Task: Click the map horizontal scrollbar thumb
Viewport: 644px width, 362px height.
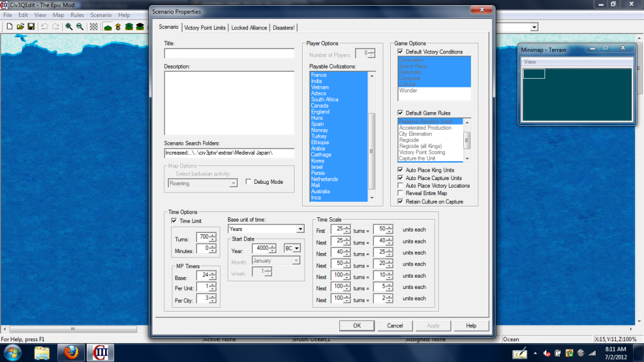Action: (x=73, y=329)
